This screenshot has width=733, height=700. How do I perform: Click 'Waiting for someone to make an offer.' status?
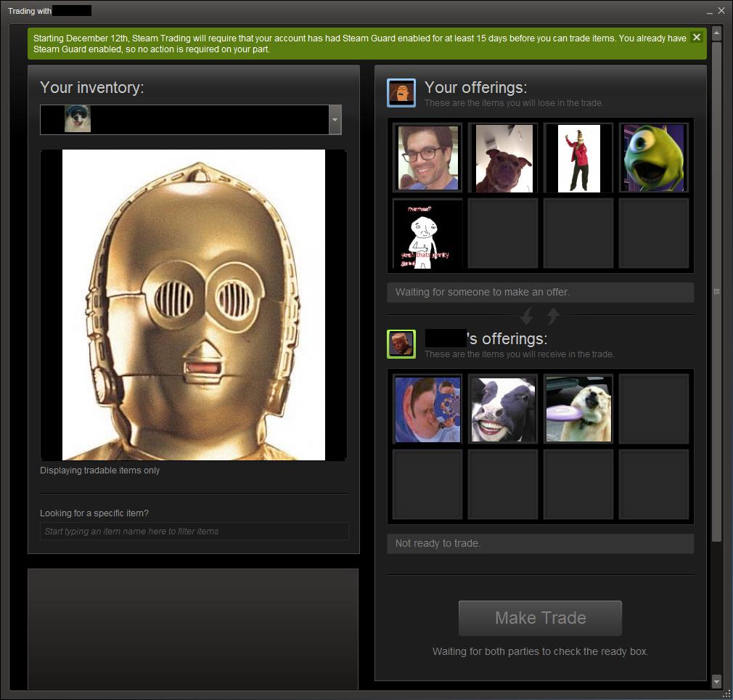[x=541, y=292]
